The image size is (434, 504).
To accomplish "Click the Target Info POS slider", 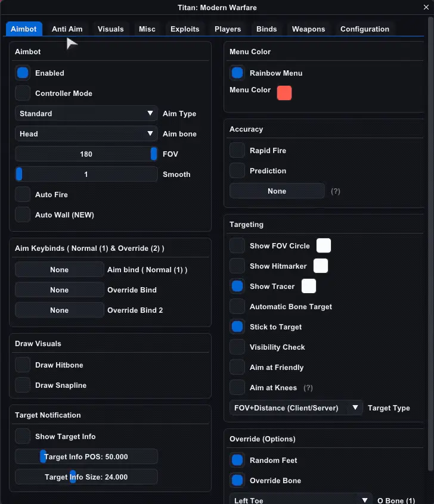I will pos(86,457).
